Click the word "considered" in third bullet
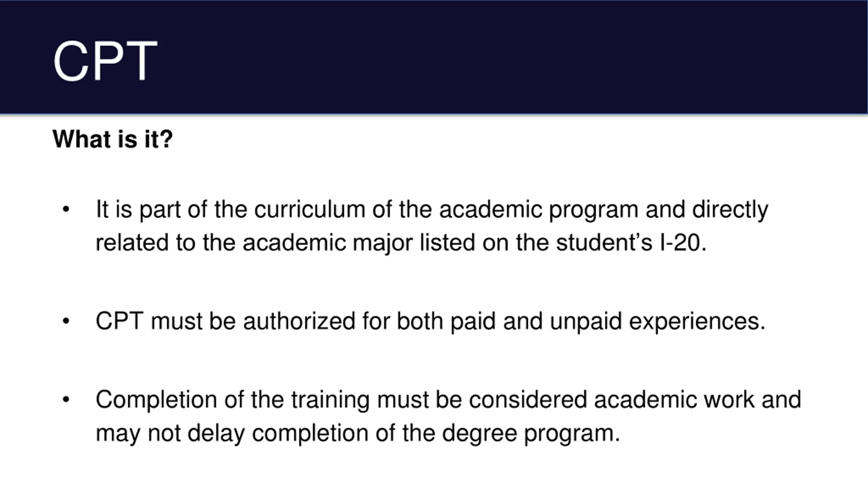The width and height of the screenshot is (868, 488). coord(528,399)
